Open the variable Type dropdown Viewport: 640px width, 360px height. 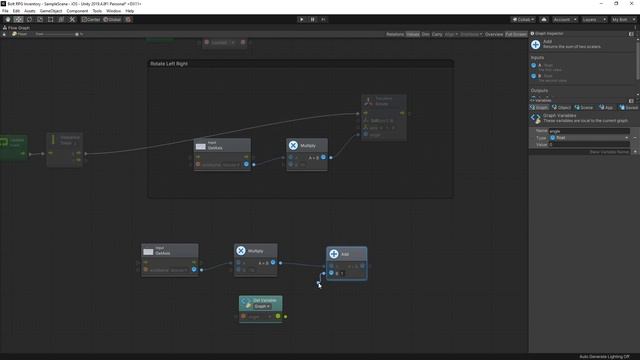pos(589,138)
